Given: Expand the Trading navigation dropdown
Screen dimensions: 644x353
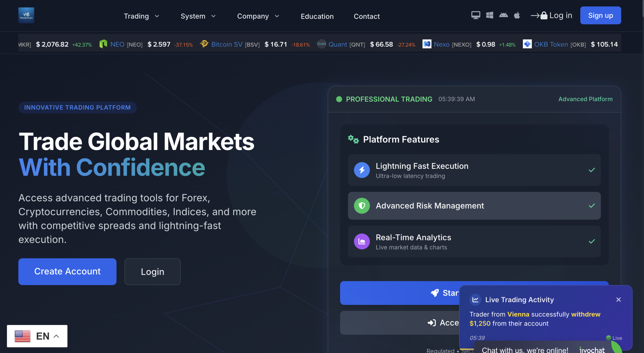Looking at the screenshot, I should (141, 16).
